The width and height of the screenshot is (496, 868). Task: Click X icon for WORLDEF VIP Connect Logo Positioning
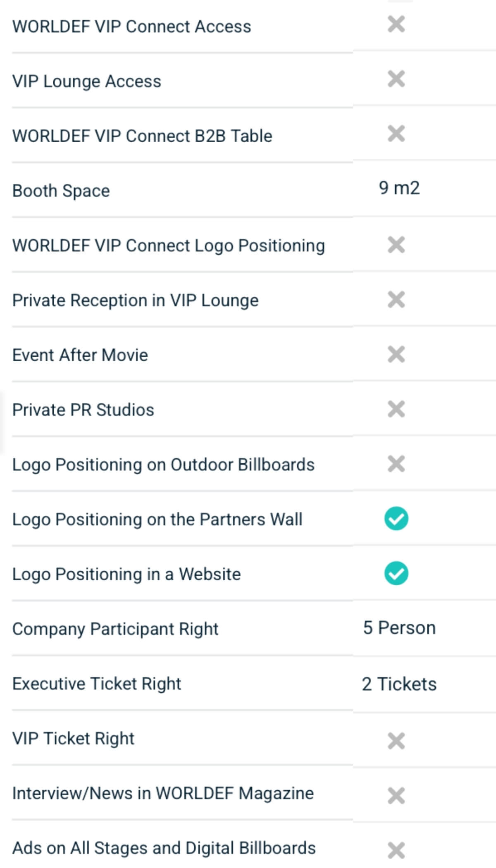click(x=396, y=244)
